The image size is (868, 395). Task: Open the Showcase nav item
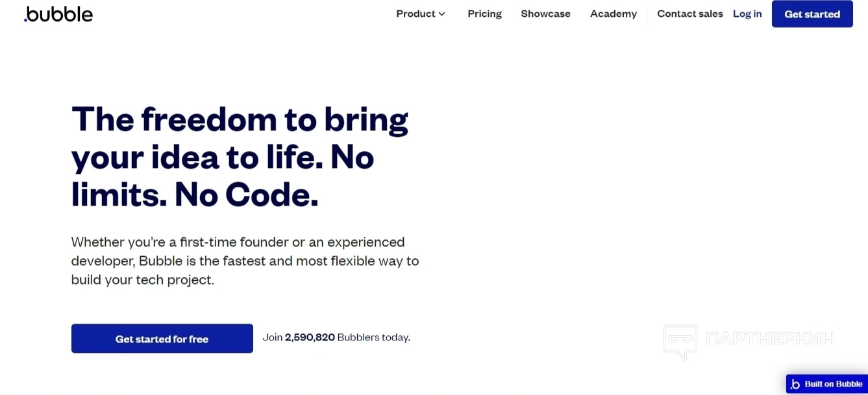point(545,14)
